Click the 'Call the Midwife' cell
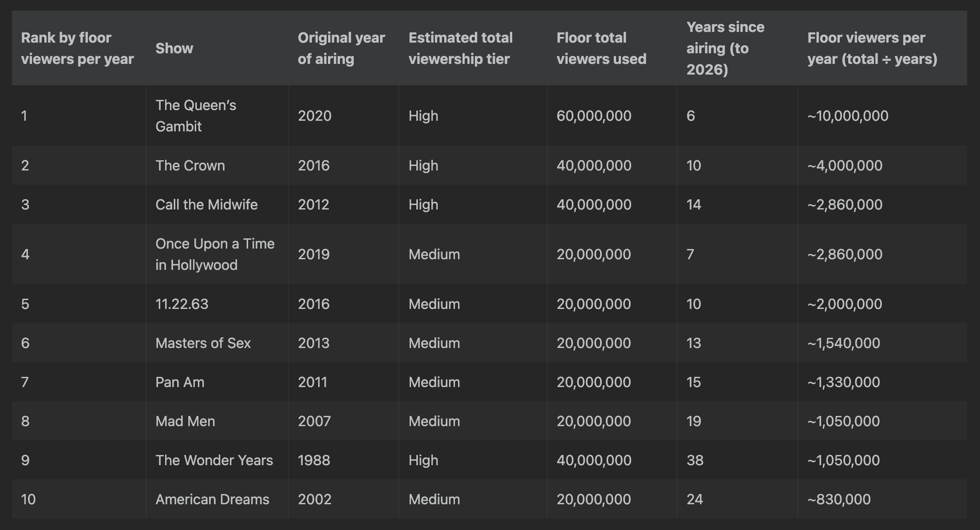Screen dimensions: 980x530 (x=206, y=205)
